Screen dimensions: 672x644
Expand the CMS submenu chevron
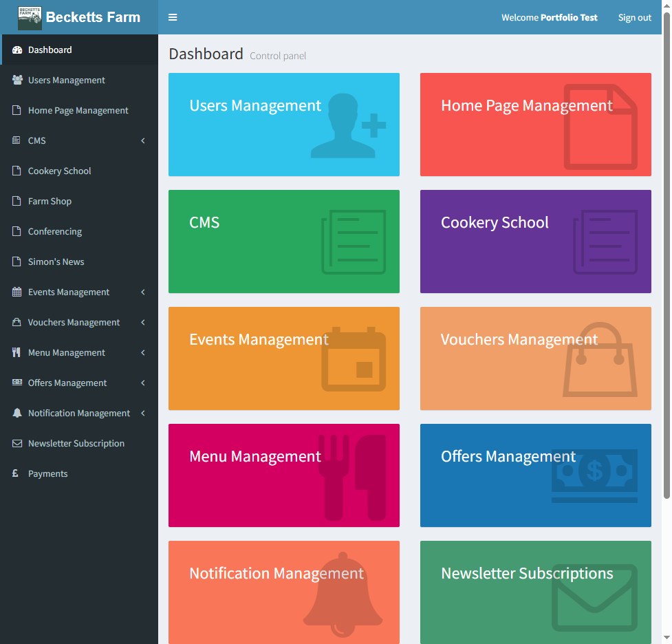pyautogui.click(x=142, y=140)
